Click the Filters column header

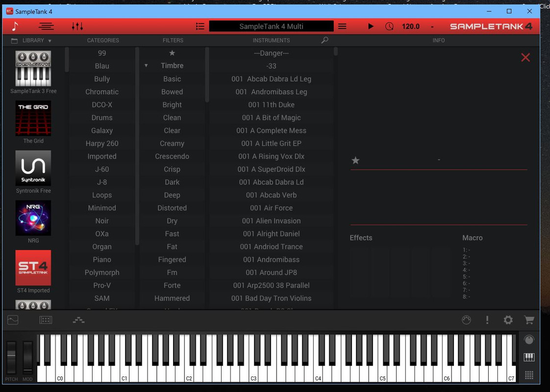(173, 40)
